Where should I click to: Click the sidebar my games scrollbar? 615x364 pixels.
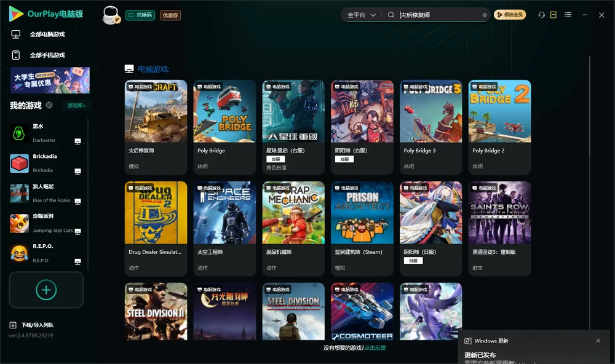[88, 195]
